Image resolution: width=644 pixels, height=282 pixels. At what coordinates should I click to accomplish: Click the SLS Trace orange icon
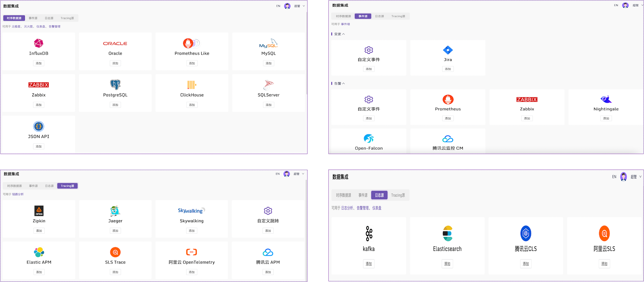point(115,252)
